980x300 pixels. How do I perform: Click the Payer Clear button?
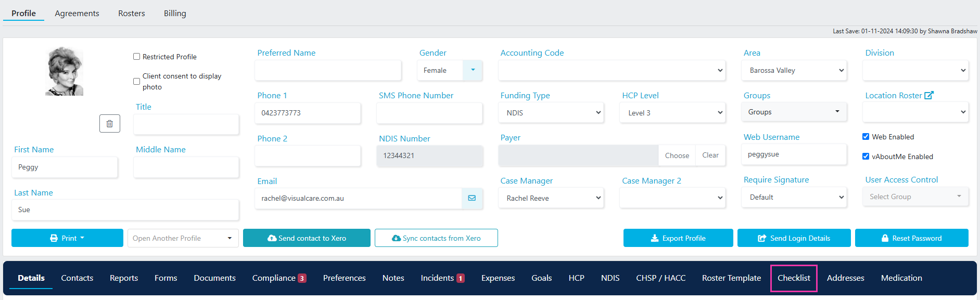coord(710,155)
